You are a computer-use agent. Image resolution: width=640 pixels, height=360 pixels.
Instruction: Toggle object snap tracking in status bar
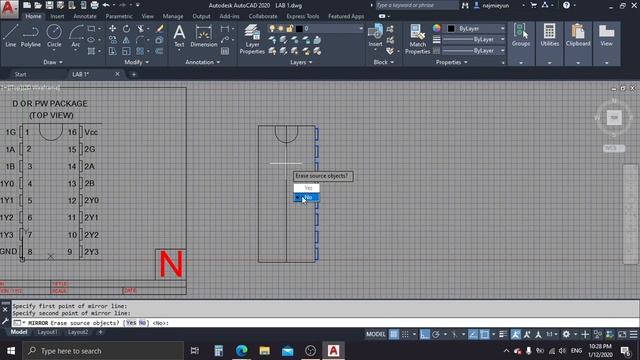473,334
